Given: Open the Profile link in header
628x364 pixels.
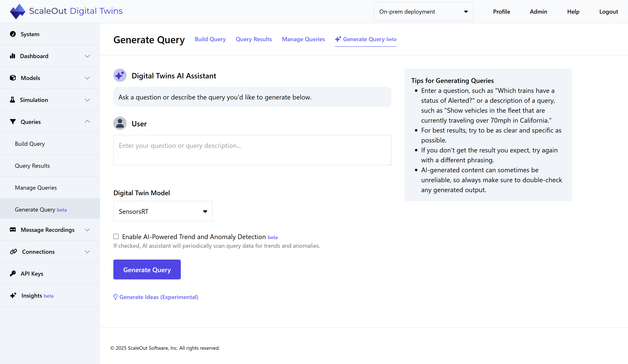Looking at the screenshot, I should (501, 11).
